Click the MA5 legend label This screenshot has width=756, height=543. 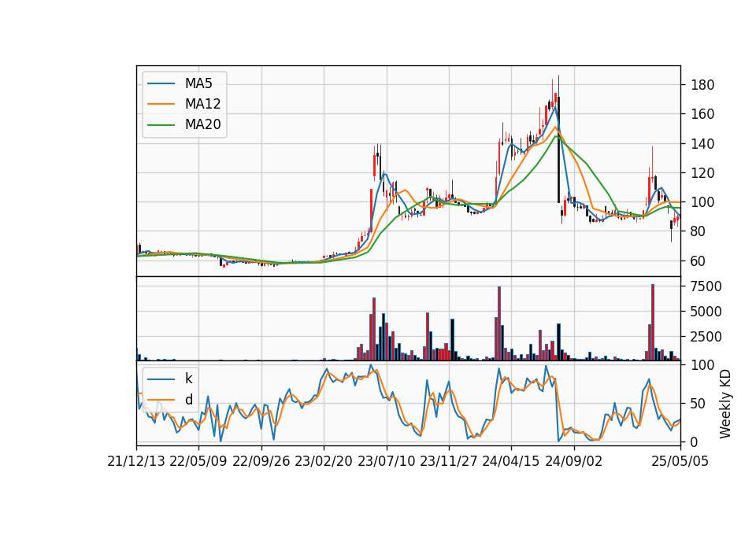tap(198, 83)
